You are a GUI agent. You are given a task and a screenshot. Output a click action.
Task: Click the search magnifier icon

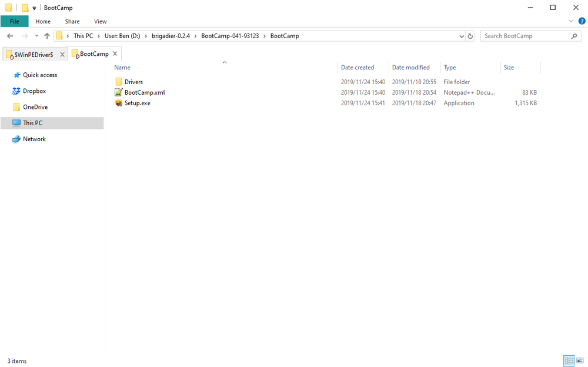[574, 36]
